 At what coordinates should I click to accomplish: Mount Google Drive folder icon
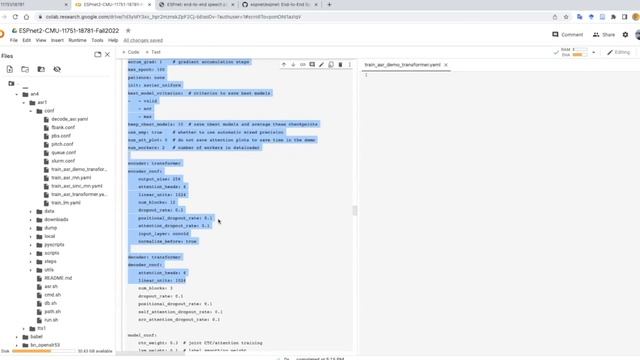41,69
